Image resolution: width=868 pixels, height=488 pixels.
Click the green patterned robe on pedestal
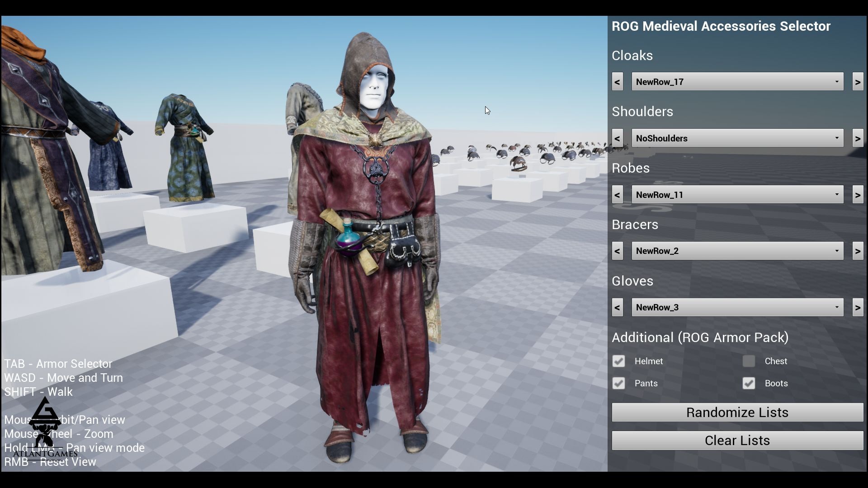tap(184, 147)
